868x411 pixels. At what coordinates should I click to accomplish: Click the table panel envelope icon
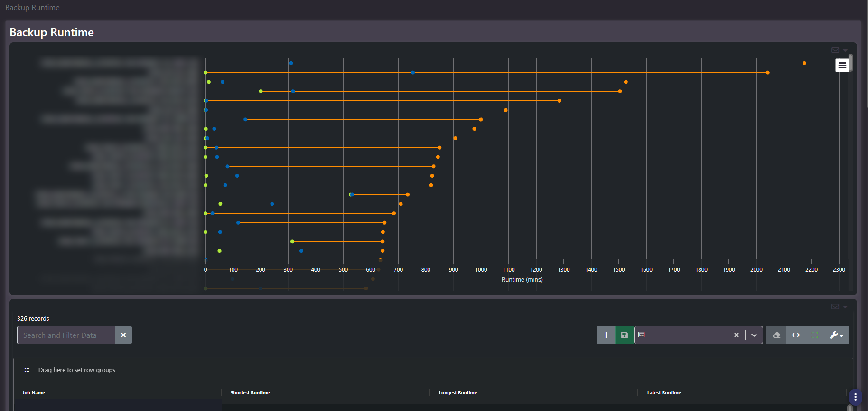(835, 306)
